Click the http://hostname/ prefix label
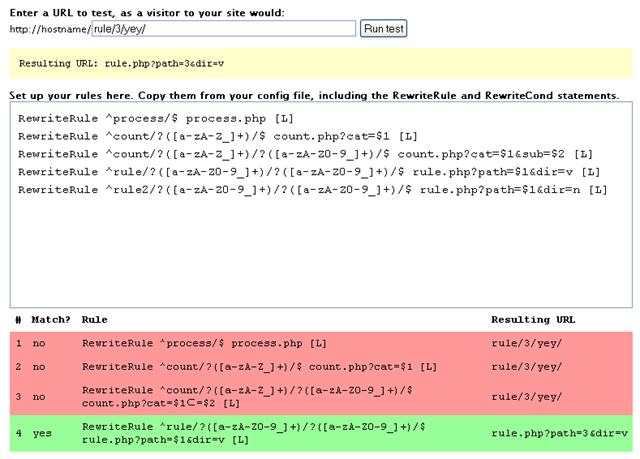The image size is (640, 459). (x=50, y=29)
